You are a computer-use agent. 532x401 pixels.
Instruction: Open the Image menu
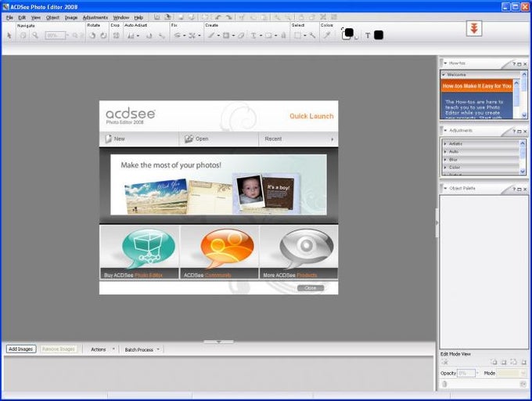pyautogui.click(x=71, y=17)
